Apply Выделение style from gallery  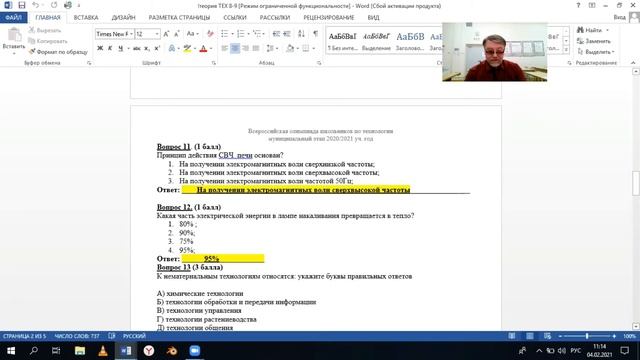tap(376, 41)
